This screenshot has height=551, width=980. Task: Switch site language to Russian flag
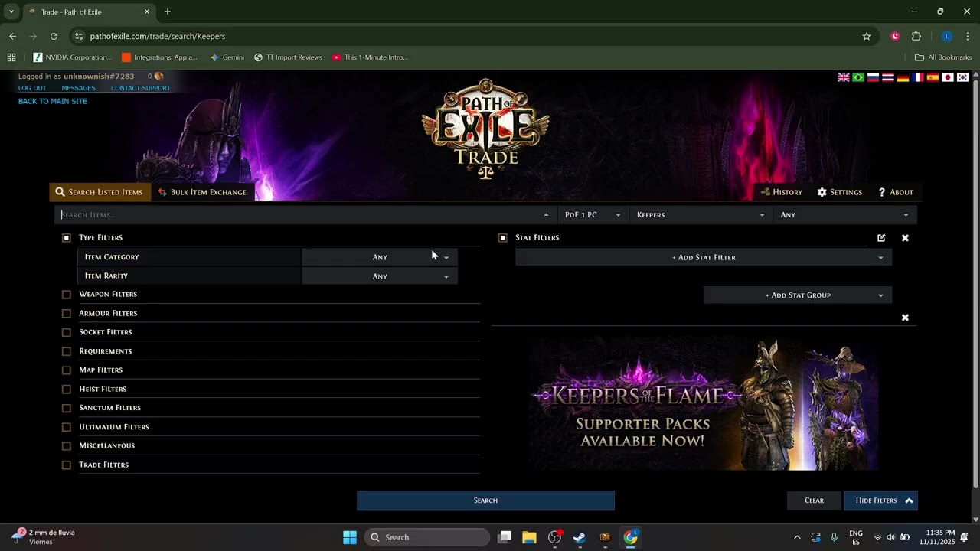[x=874, y=77]
